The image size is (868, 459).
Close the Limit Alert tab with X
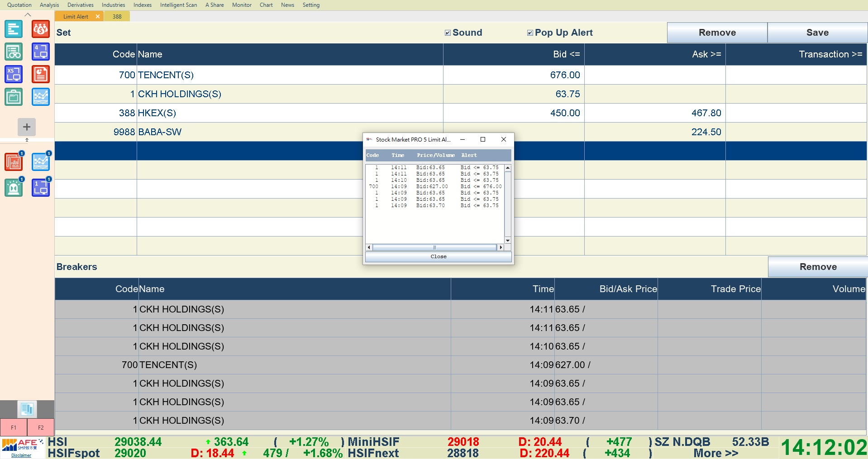pyautogui.click(x=97, y=16)
